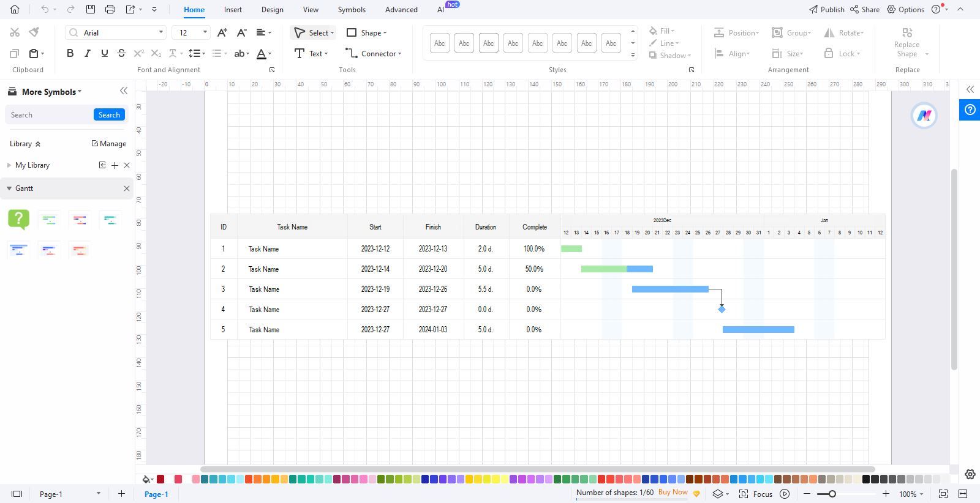
Task: Click the line spacing icon
Action: 194,53
